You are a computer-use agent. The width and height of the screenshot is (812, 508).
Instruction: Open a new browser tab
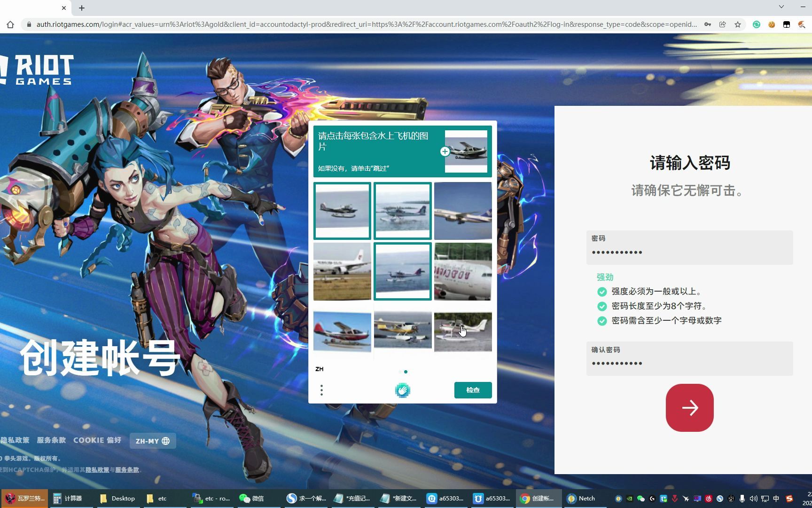(82, 8)
